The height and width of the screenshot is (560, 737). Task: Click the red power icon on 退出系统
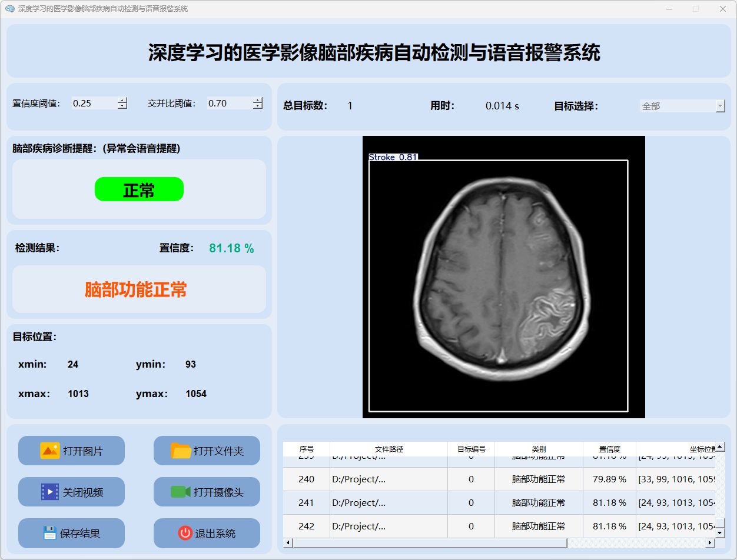point(185,533)
